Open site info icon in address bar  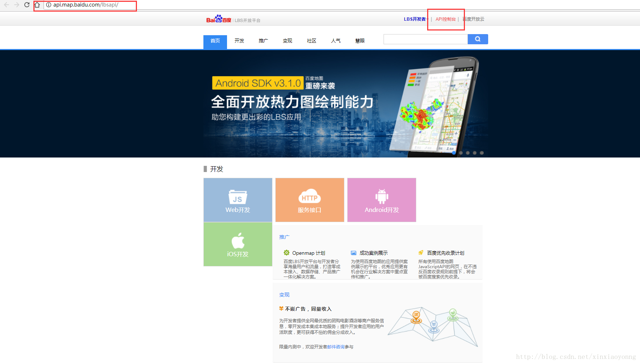tap(49, 5)
